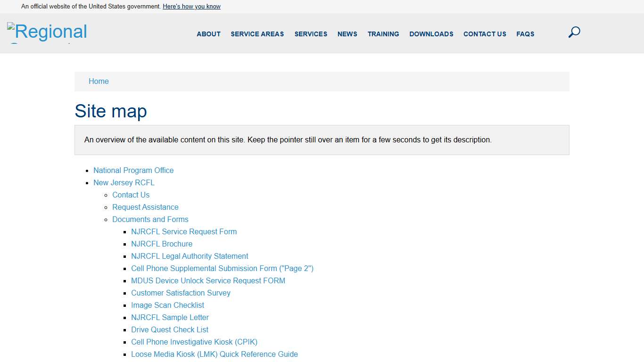The width and height of the screenshot is (644, 362).
Task: Open the Service Areas menu
Action: (x=257, y=34)
